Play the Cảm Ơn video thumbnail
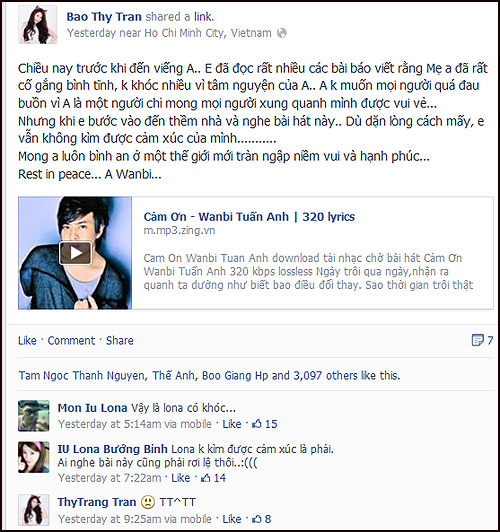 [75, 253]
